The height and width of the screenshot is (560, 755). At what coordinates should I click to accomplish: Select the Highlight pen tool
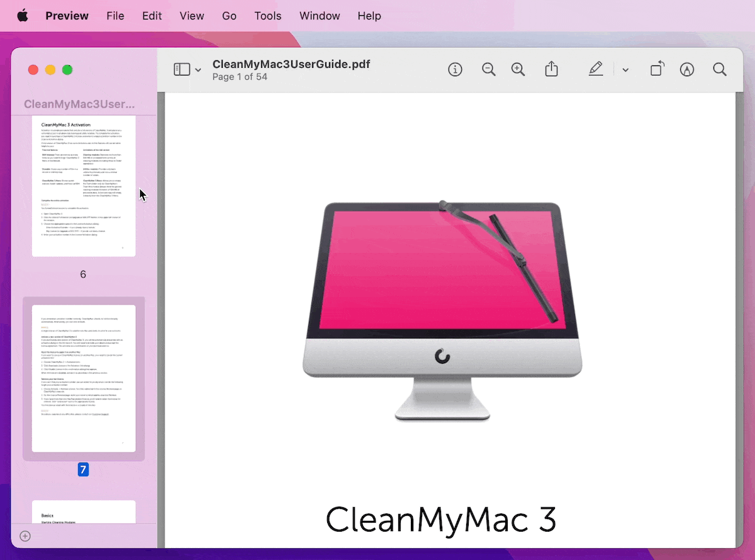pyautogui.click(x=596, y=69)
